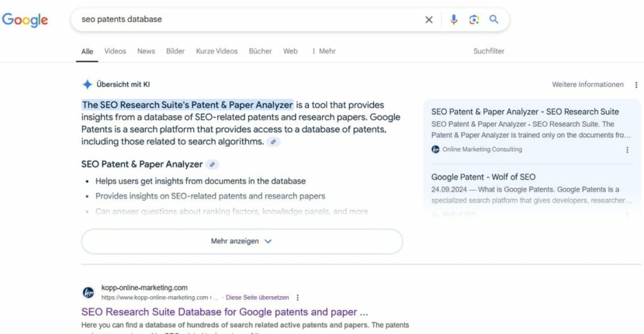Switch to the News tab

tap(146, 51)
